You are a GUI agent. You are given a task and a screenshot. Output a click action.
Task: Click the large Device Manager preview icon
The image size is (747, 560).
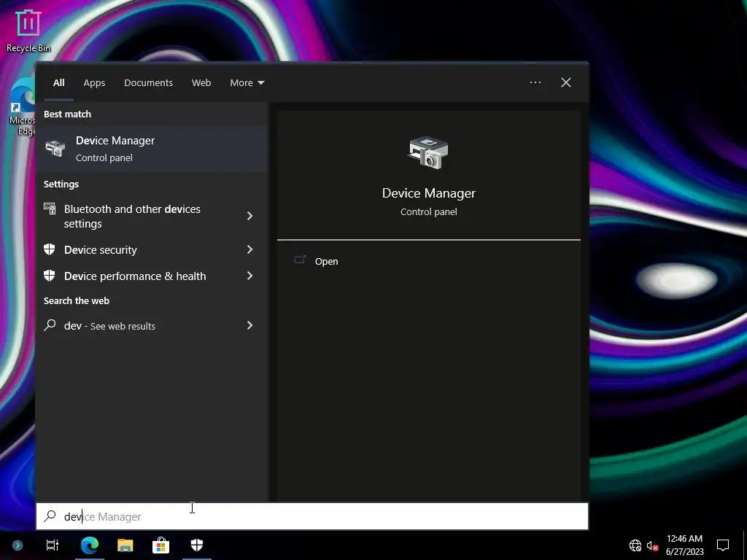click(428, 152)
